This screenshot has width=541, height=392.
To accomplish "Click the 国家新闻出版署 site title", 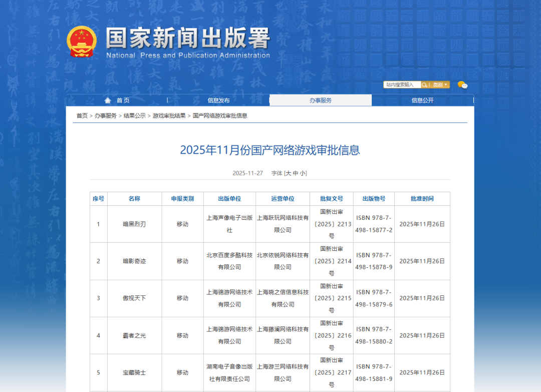I will pyautogui.click(x=187, y=39).
